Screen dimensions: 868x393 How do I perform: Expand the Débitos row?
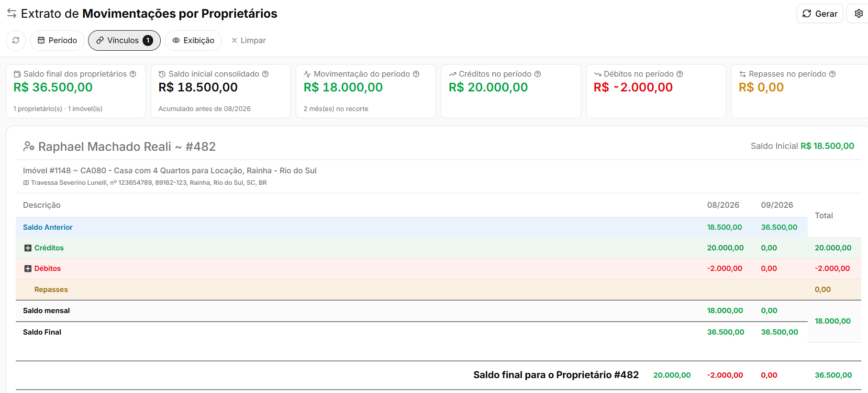(28, 269)
